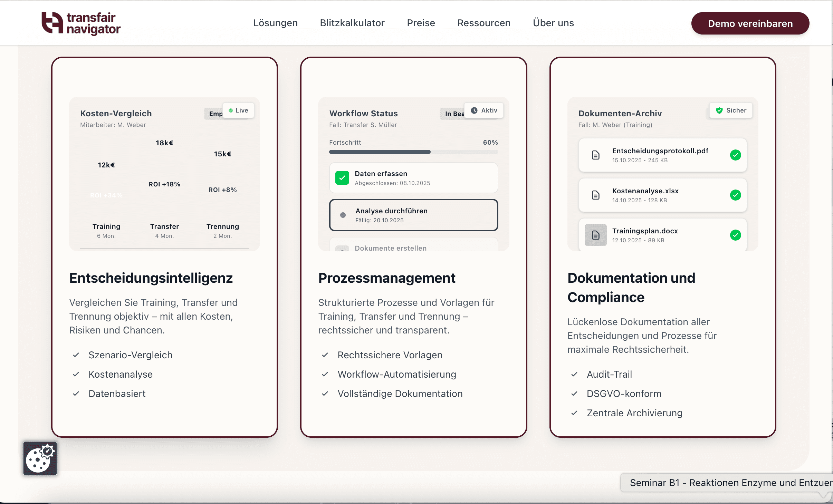Click green checkmark next to Kostenanalyse.xlsx
Viewport: 833px width, 504px height.
(x=735, y=195)
